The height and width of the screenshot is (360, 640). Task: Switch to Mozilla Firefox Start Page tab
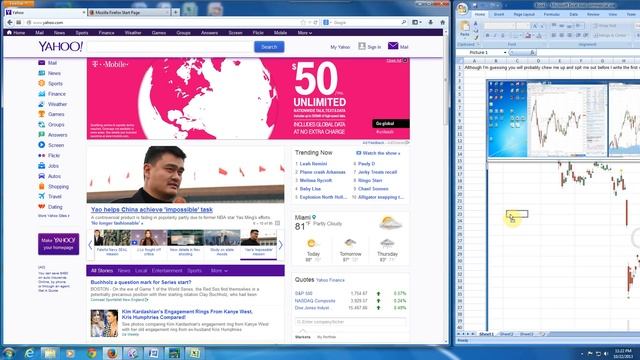pos(129,13)
